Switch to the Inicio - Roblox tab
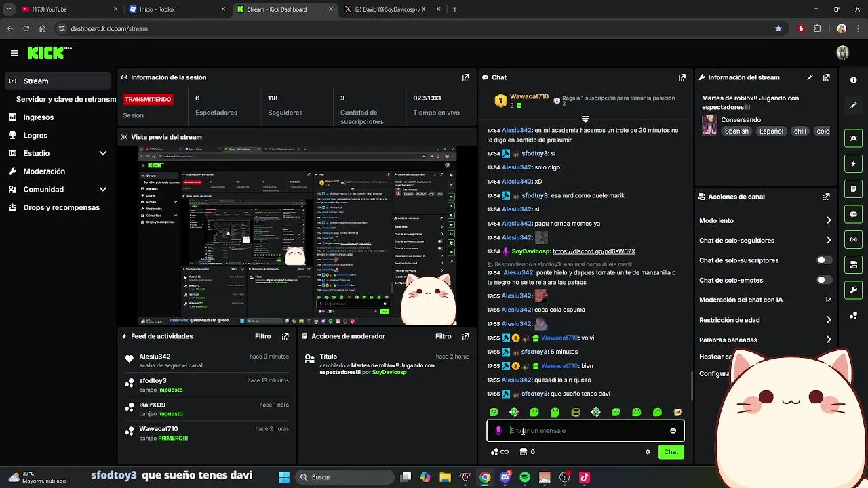Screen dimensions: 868x488 click(x=176, y=9)
